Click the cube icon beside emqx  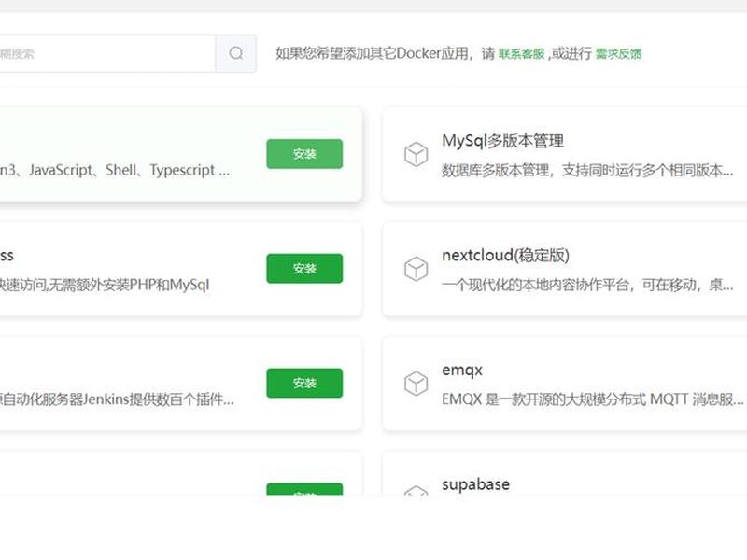[416, 384]
